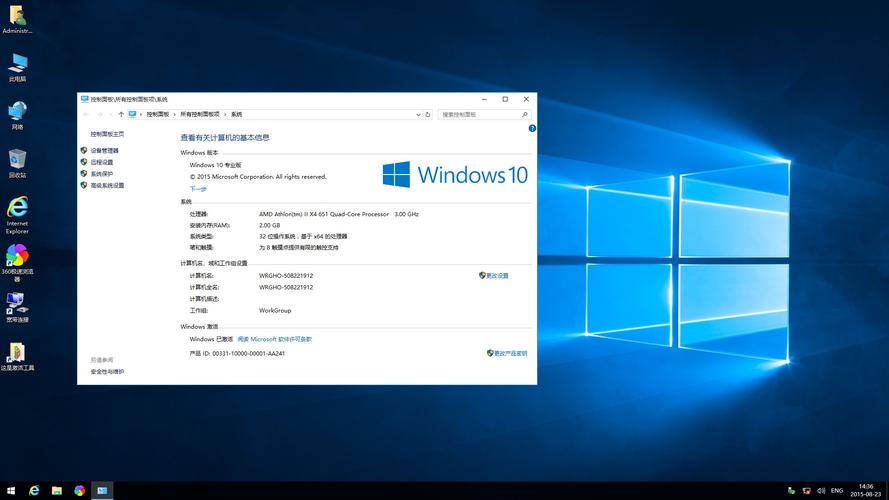
Task: Select 系统 breadcrumb in address bar
Action: [236, 115]
